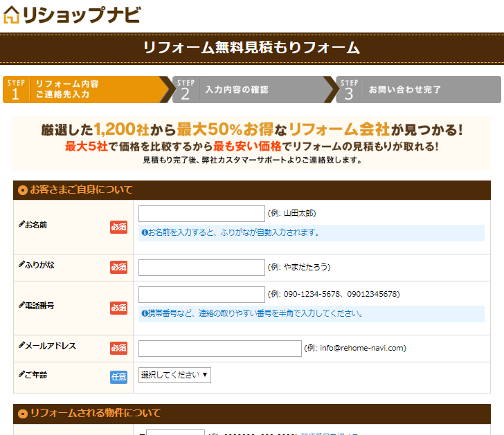Click the pencil icon beside ご年齢

(x=21, y=374)
